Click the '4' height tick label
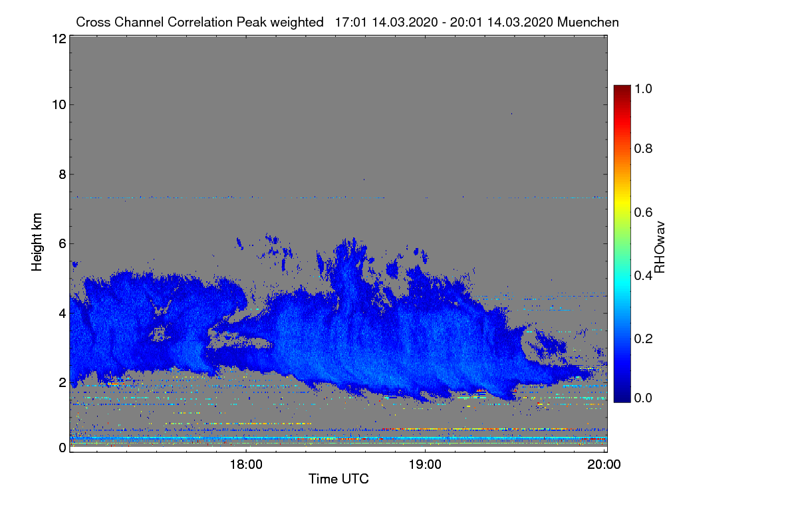798x532 pixels. (62, 313)
